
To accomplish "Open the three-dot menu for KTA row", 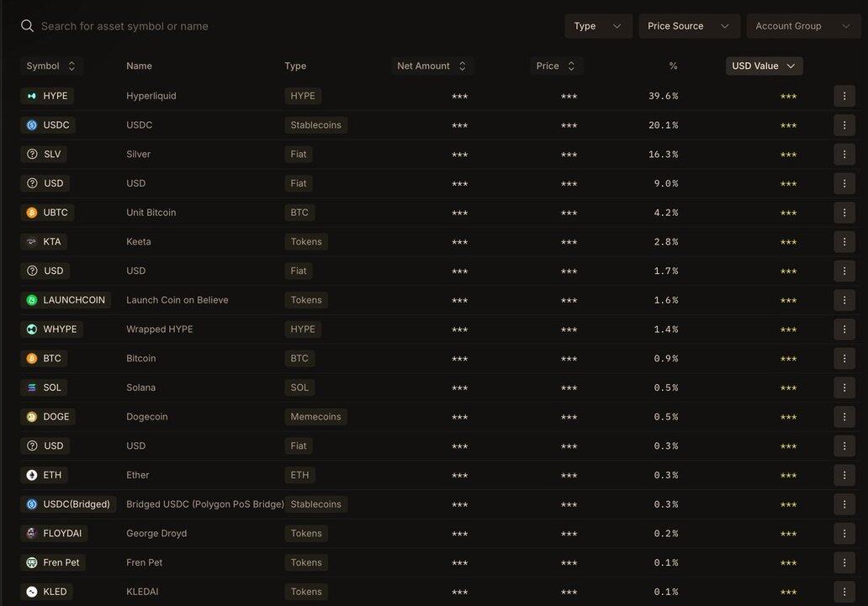I will click(x=844, y=242).
